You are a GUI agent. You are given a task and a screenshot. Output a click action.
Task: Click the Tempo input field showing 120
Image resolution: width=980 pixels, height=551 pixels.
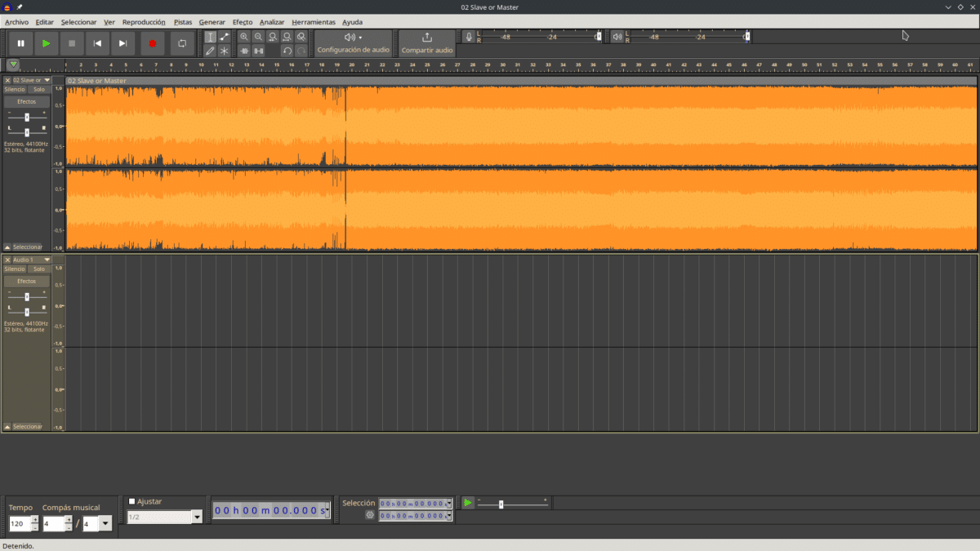point(20,523)
